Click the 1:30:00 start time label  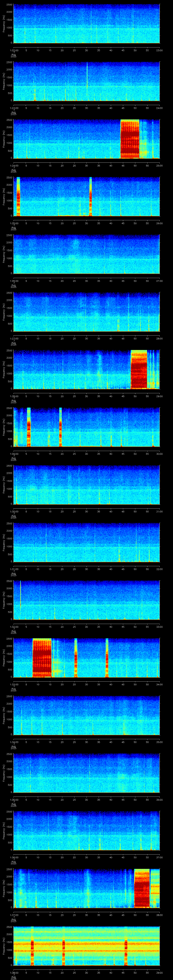pos(14,511)
